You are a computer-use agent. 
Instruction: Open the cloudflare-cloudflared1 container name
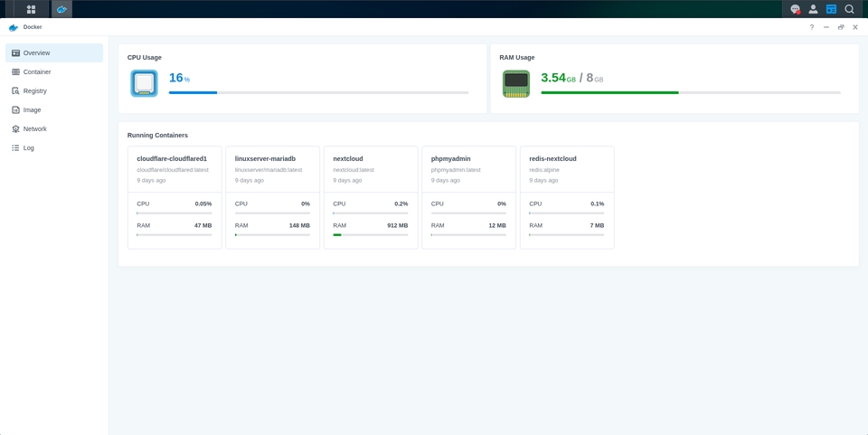[x=172, y=159]
